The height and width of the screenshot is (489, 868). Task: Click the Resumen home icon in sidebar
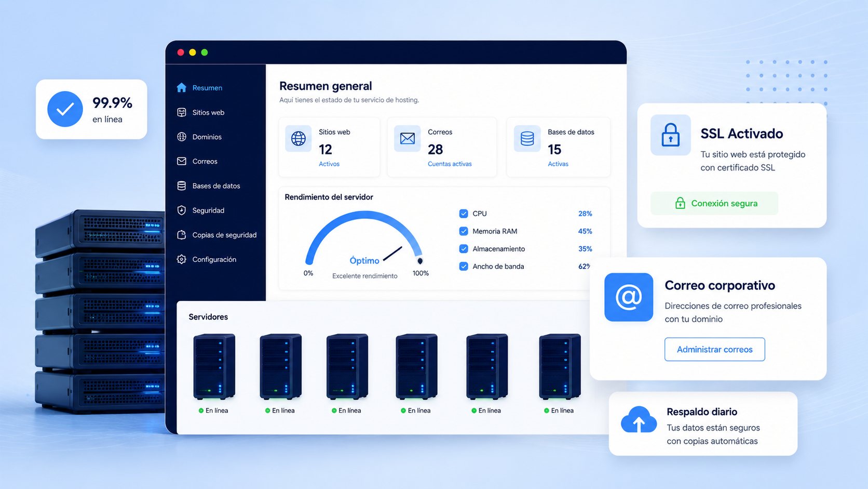point(181,87)
